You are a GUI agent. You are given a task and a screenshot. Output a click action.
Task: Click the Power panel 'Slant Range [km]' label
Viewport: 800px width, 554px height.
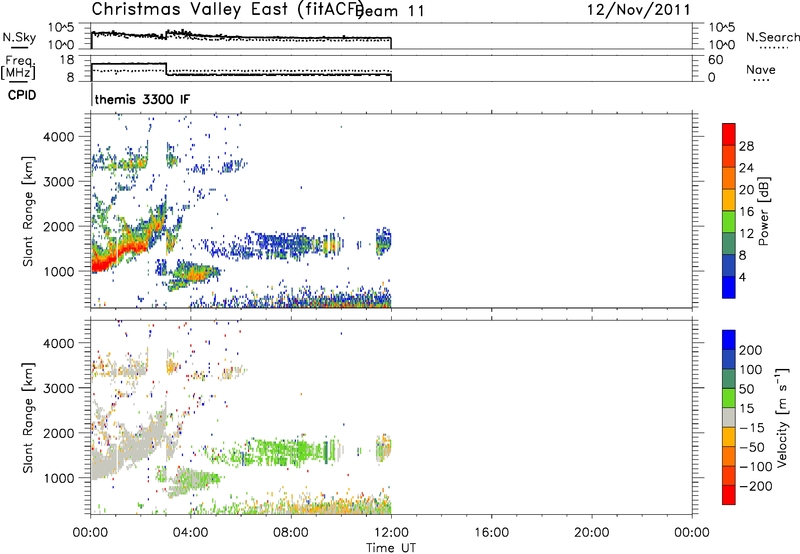[28, 211]
